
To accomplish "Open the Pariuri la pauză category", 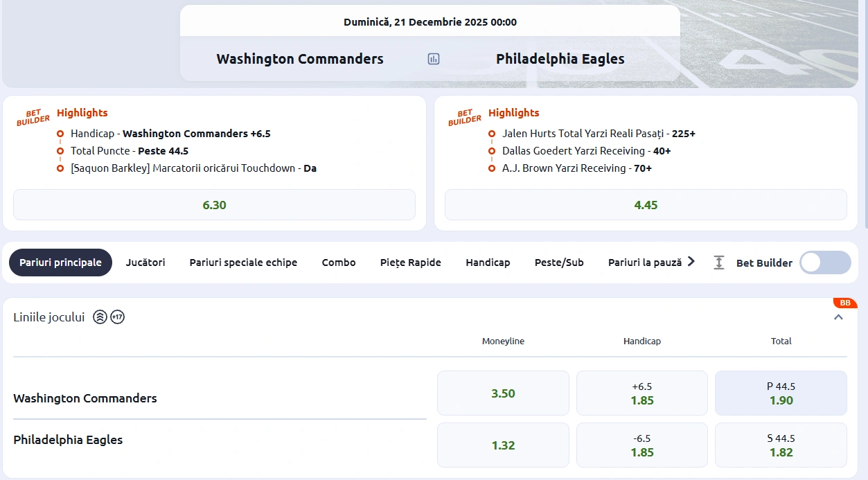I will [646, 263].
